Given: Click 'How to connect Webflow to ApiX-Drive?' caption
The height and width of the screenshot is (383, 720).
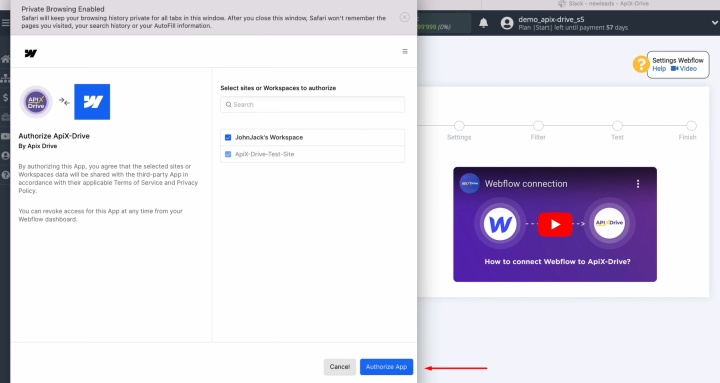Looking at the screenshot, I should [x=557, y=261].
